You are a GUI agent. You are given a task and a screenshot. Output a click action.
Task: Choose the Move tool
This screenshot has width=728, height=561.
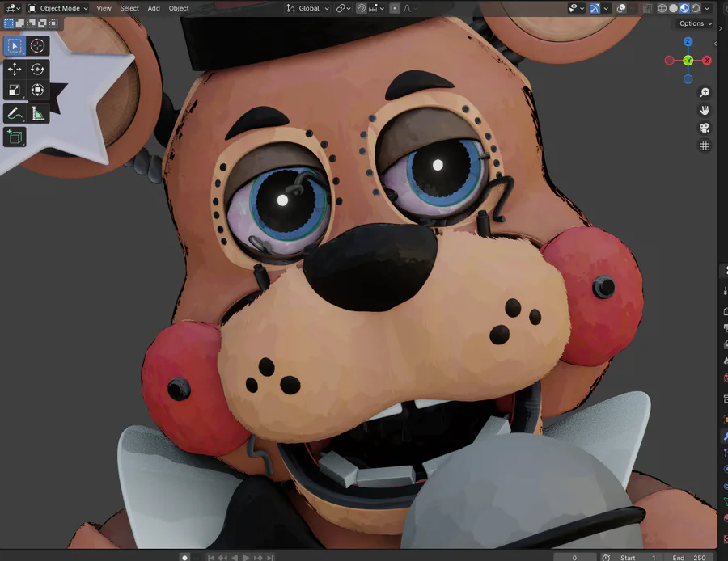(15, 70)
